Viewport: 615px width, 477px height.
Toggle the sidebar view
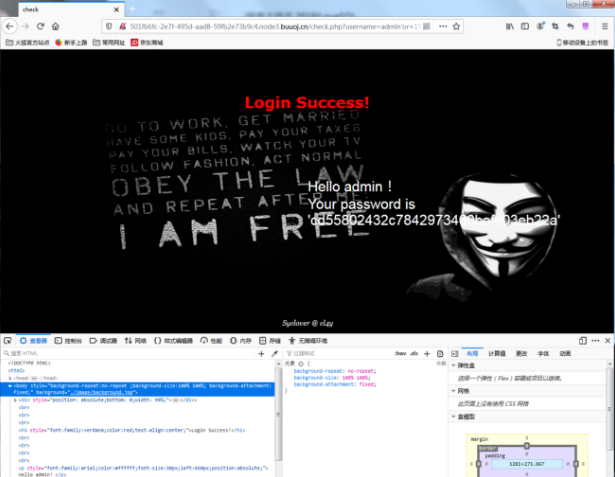click(x=525, y=26)
